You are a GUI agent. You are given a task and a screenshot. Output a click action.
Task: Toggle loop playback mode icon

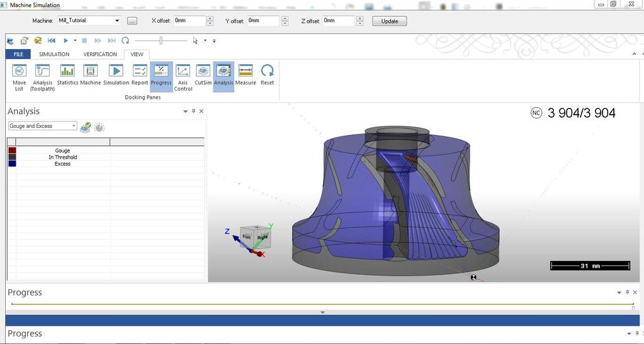pos(125,40)
